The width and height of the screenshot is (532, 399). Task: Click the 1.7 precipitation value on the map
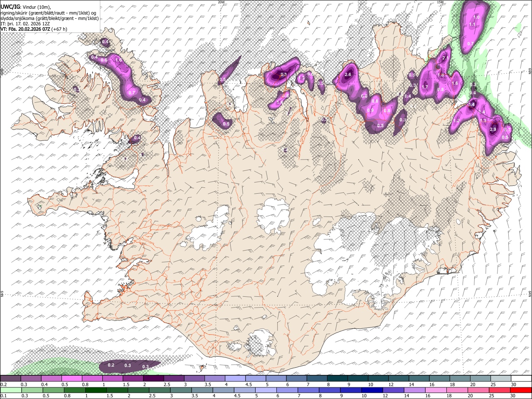point(425,87)
